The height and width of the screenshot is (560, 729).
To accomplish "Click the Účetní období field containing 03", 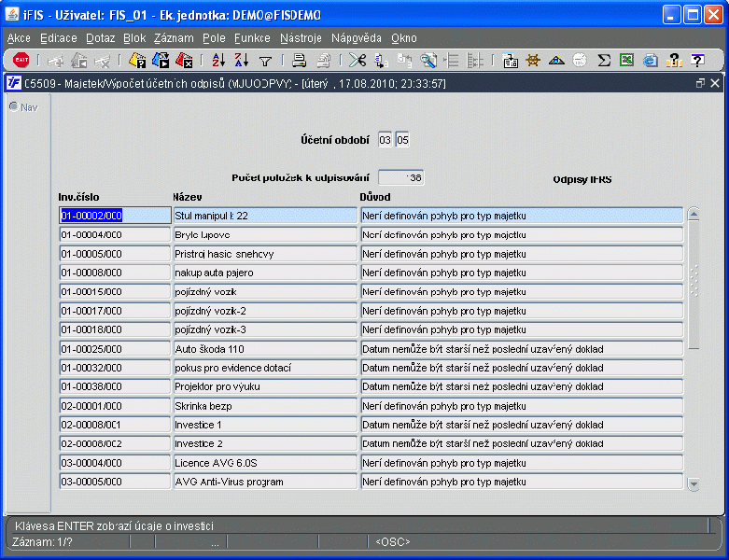I will coord(385,140).
